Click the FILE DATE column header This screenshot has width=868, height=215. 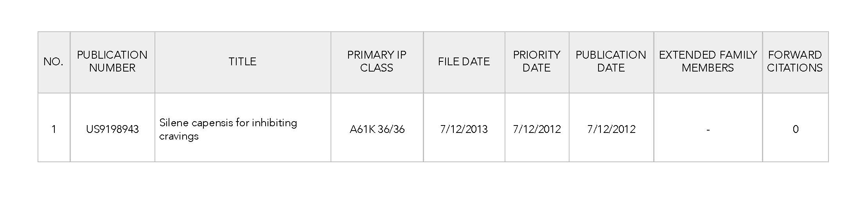(x=464, y=62)
